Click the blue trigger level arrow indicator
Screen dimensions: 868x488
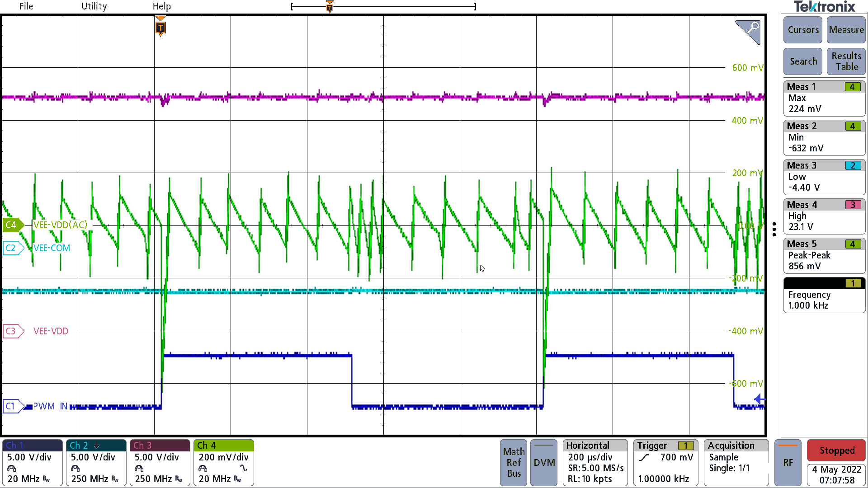click(x=759, y=399)
